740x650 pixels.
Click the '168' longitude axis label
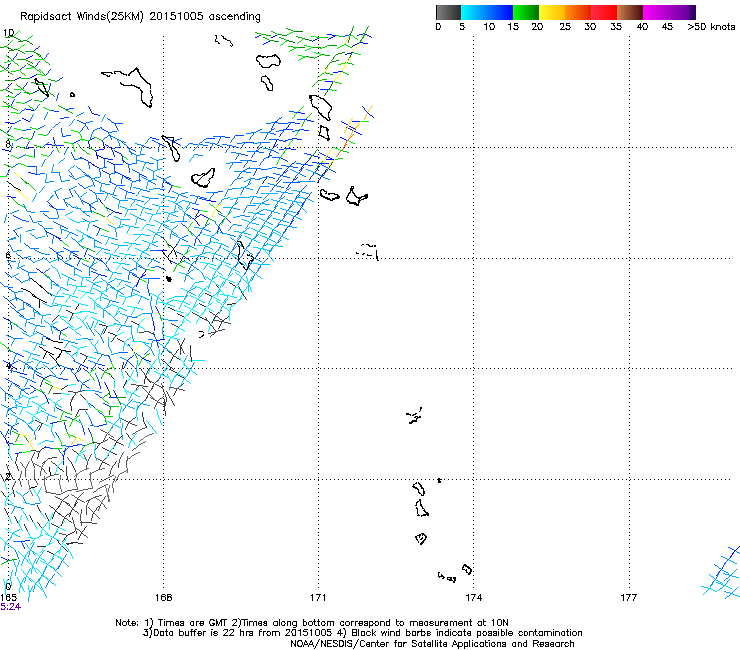[163, 598]
